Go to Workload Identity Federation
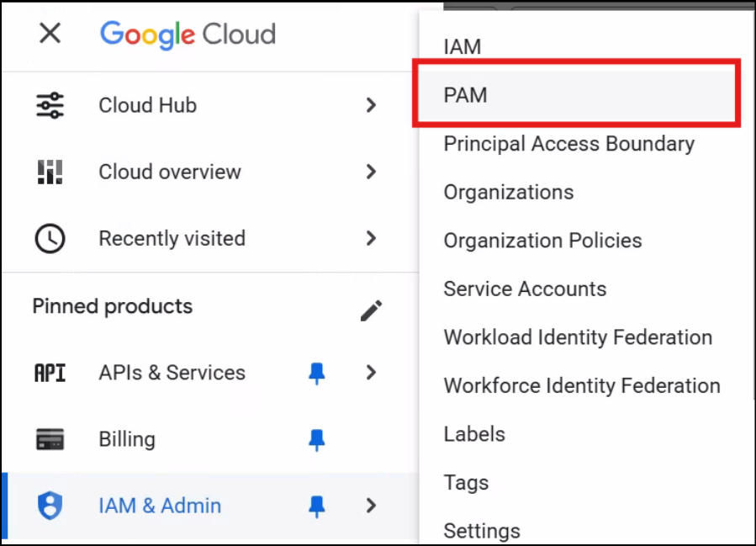The height and width of the screenshot is (546, 756). tap(578, 337)
